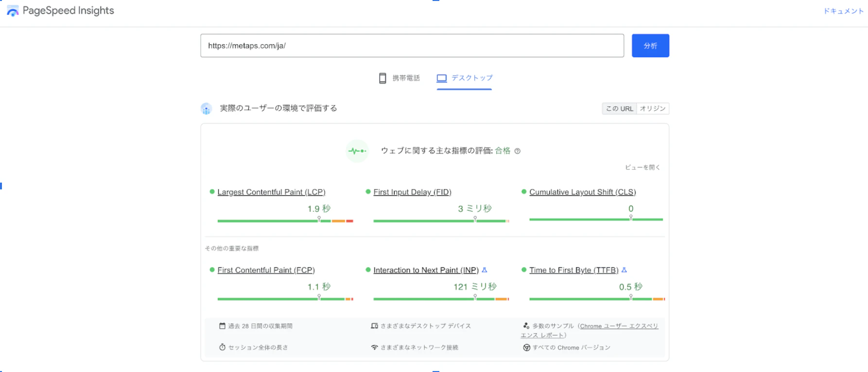Select the オリジン toggle option
The image size is (868, 372).
(653, 109)
